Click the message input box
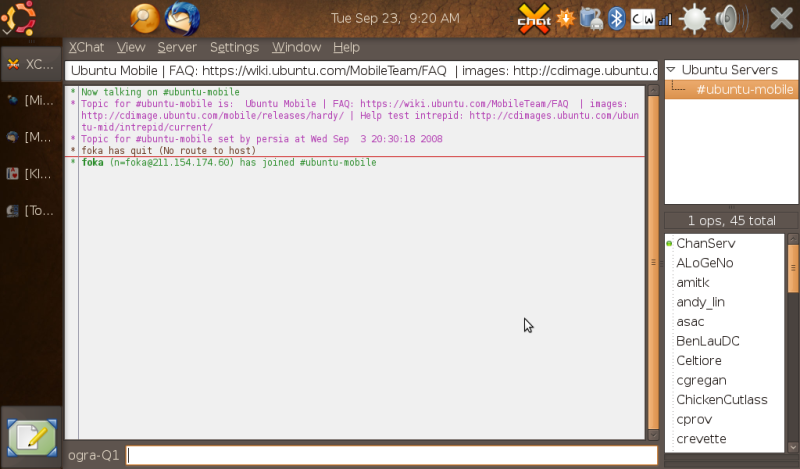Image resolution: width=800 pixels, height=469 pixels. point(391,455)
